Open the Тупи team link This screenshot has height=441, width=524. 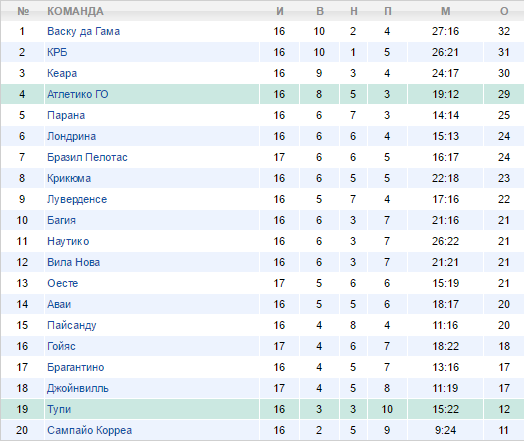(59, 409)
